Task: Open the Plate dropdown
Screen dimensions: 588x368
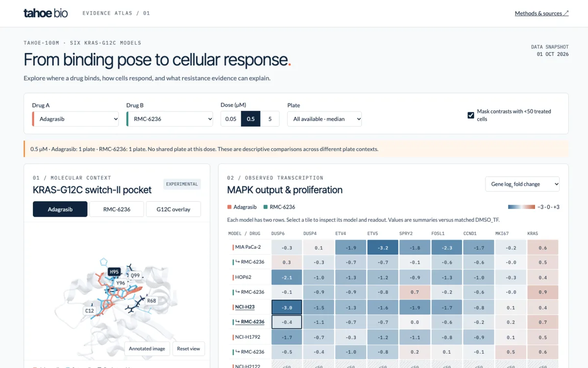Action: (324, 119)
